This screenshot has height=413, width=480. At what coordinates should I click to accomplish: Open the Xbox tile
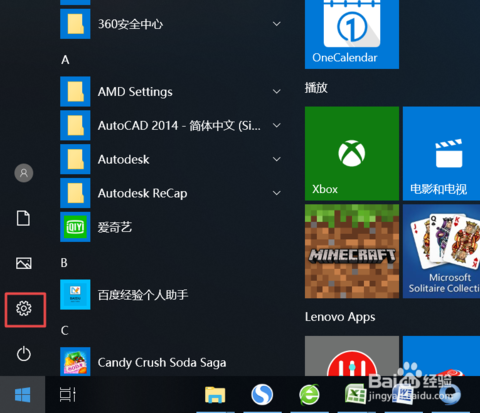point(352,154)
